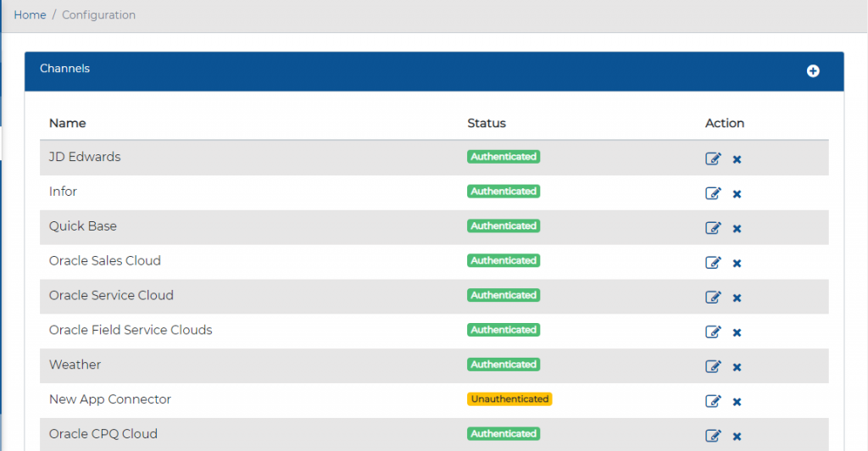Delete the Oracle Sales Cloud channel
This screenshot has width=868, height=451.
737,264
